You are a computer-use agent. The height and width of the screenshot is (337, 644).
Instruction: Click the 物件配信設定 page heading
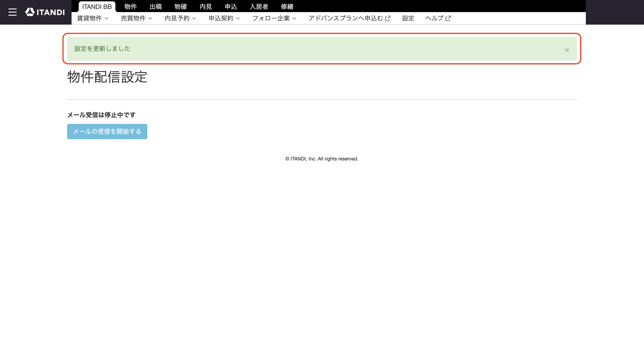click(107, 77)
